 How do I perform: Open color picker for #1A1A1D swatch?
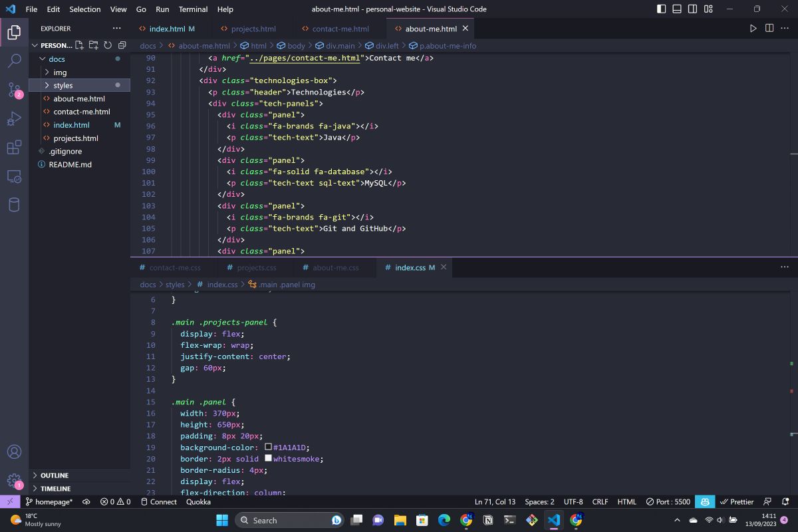click(x=269, y=448)
